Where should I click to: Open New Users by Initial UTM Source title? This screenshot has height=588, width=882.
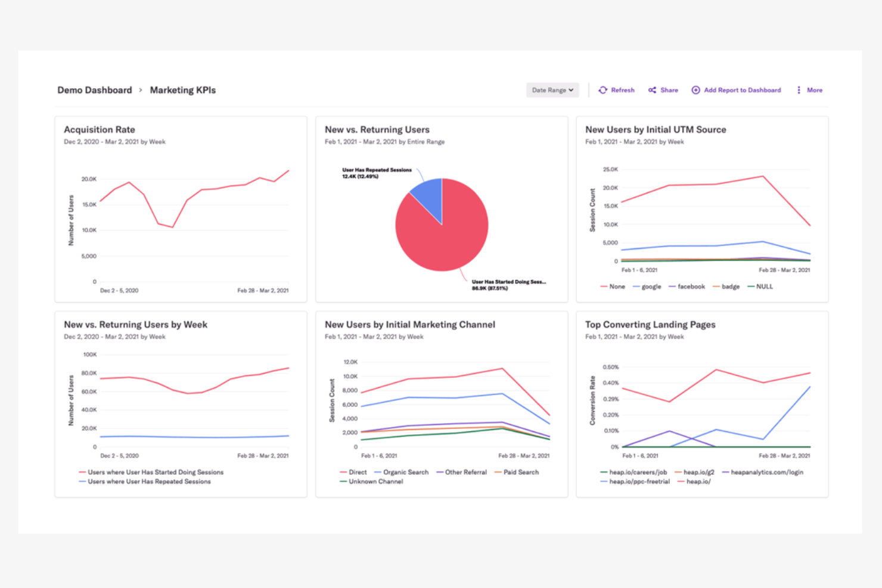click(x=656, y=129)
